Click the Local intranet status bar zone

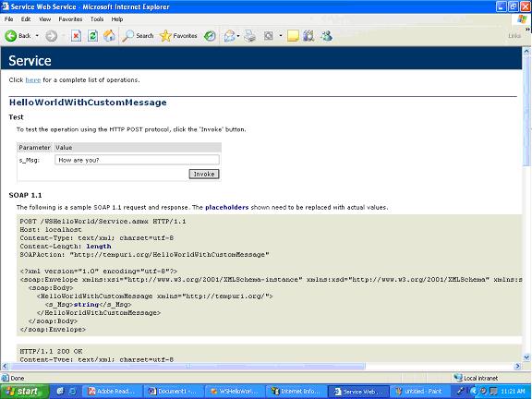[x=477, y=378]
